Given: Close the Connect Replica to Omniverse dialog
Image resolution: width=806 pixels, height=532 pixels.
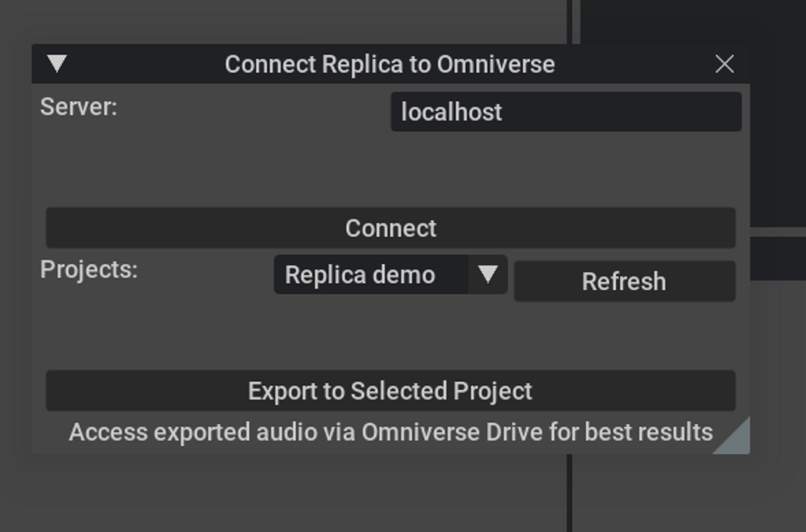Looking at the screenshot, I should coord(724,64).
